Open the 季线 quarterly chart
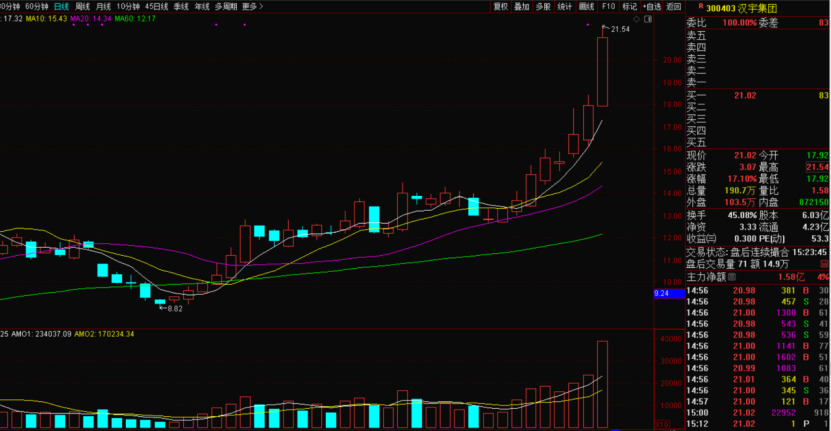Viewport: 831px width, 431px height. [x=181, y=6]
